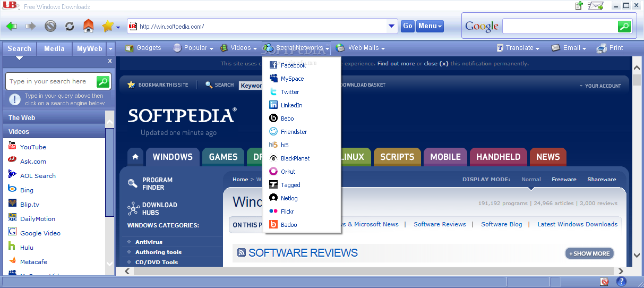
Task: Select DailyMotion in sidebar list
Action: point(37,219)
